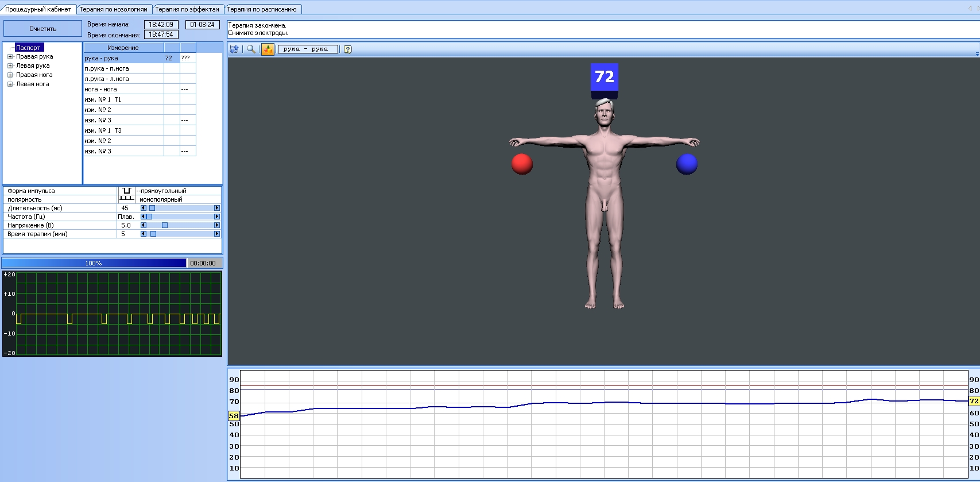Expand the Правая рука tree node

[10, 57]
